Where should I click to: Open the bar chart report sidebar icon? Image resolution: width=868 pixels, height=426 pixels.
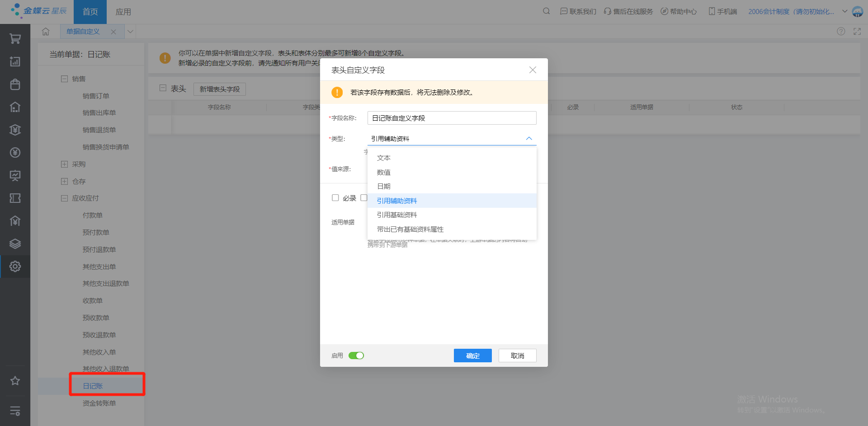tap(15, 61)
